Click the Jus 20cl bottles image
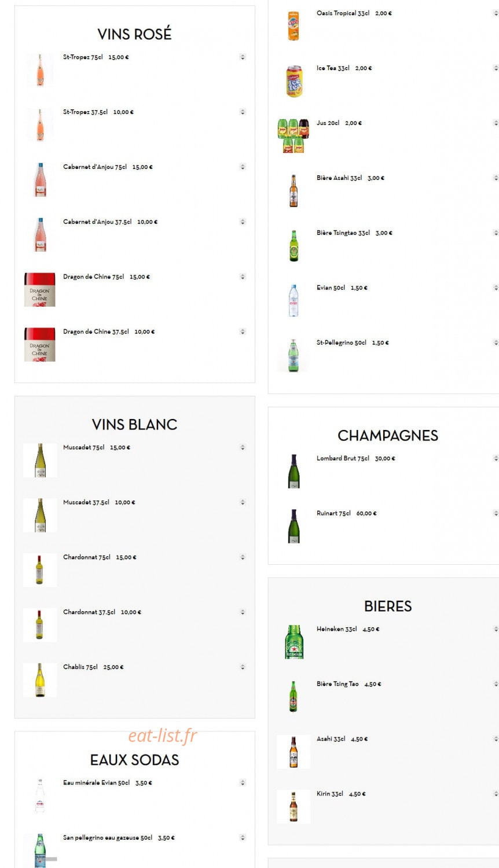This screenshot has width=499, height=868. point(293,136)
